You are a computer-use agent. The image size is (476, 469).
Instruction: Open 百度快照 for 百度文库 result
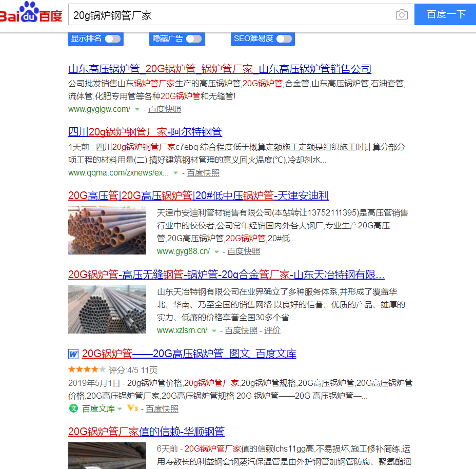[162, 409]
